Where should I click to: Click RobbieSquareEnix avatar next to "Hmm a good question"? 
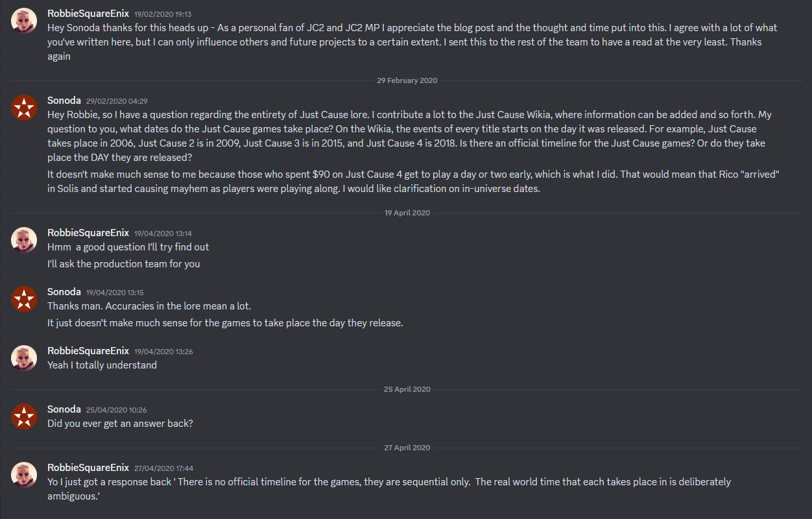(24, 240)
